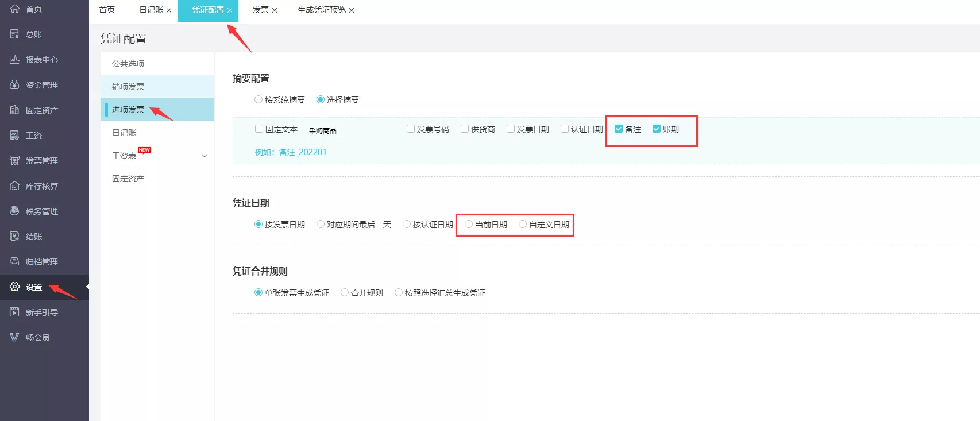Close the 凭证配置 tab with its X
Screen dimensions: 980x421
[x=230, y=10]
